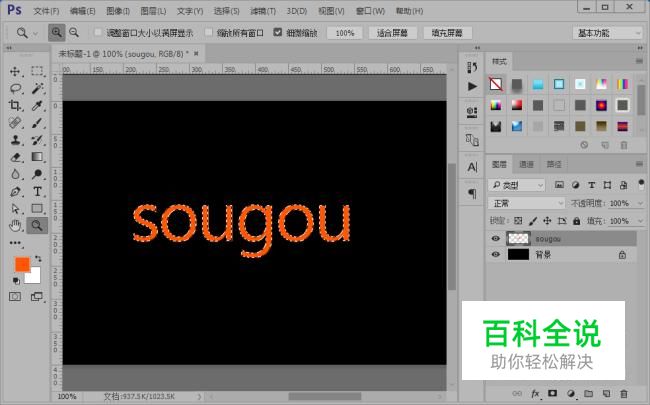This screenshot has height=405, width=650.
Task: Select the Rectangular Marquee tool
Action: (37, 71)
